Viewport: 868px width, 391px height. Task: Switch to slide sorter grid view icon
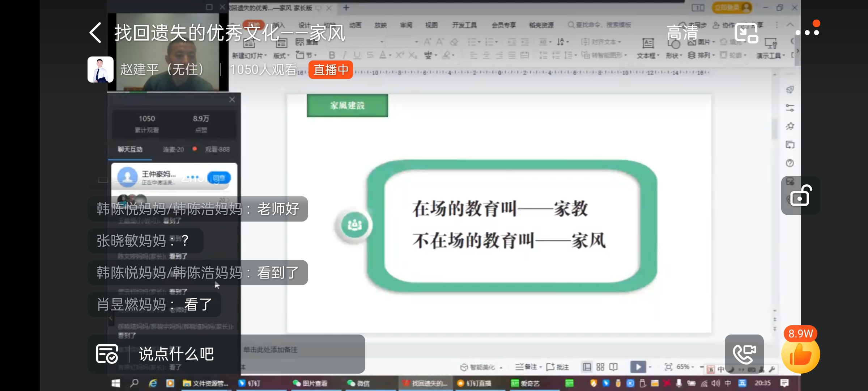coord(600,367)
